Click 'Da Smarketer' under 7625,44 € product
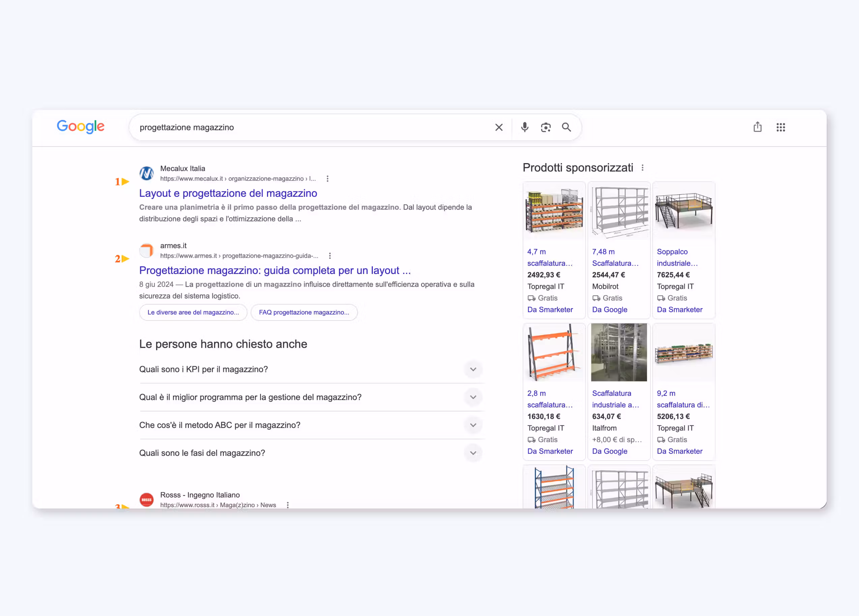 tap(679, 310)
